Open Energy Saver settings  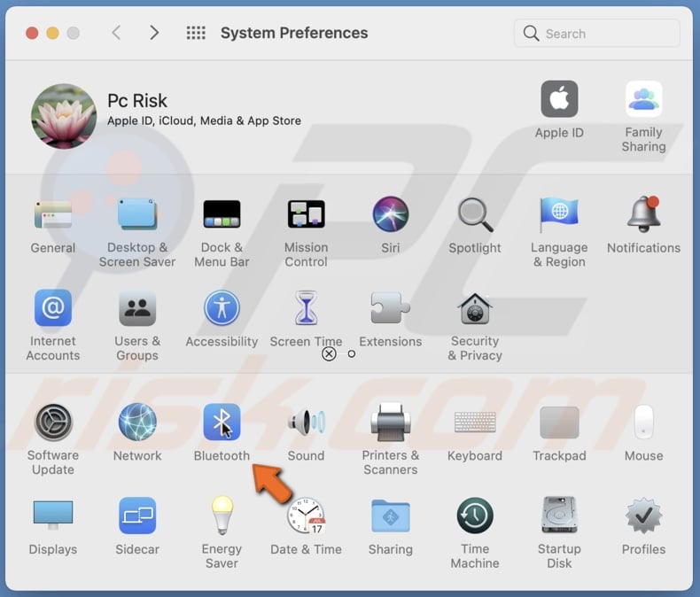[x=222, y=516]
